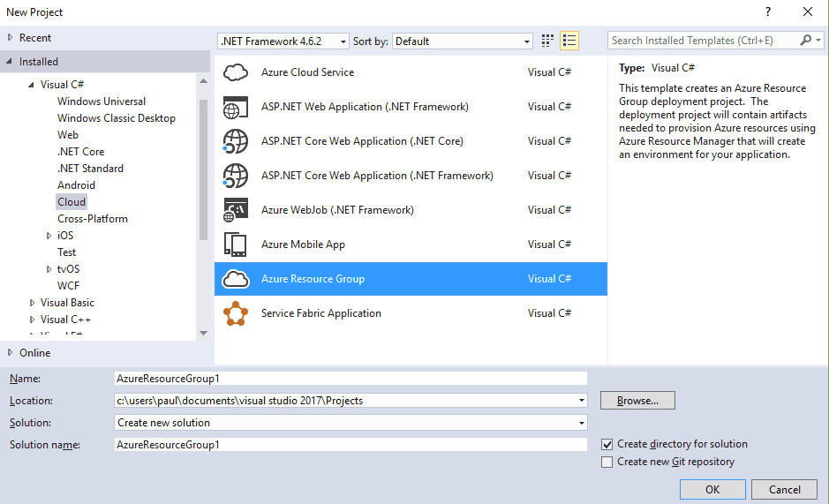
Task: Select the Android category
Action: [76, 185]
